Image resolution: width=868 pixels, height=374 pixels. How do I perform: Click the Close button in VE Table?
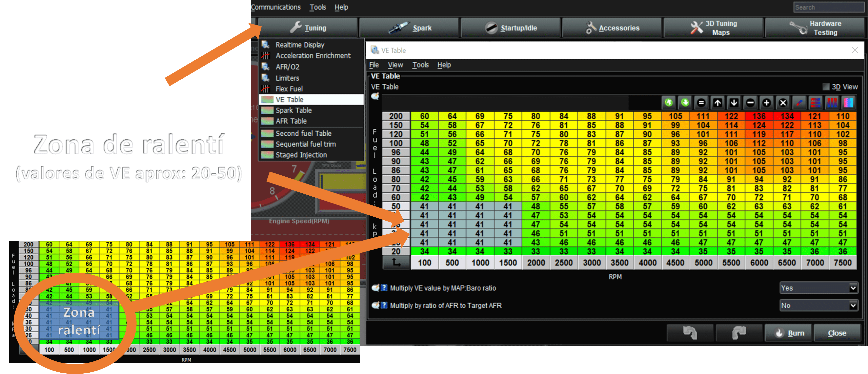837,333
